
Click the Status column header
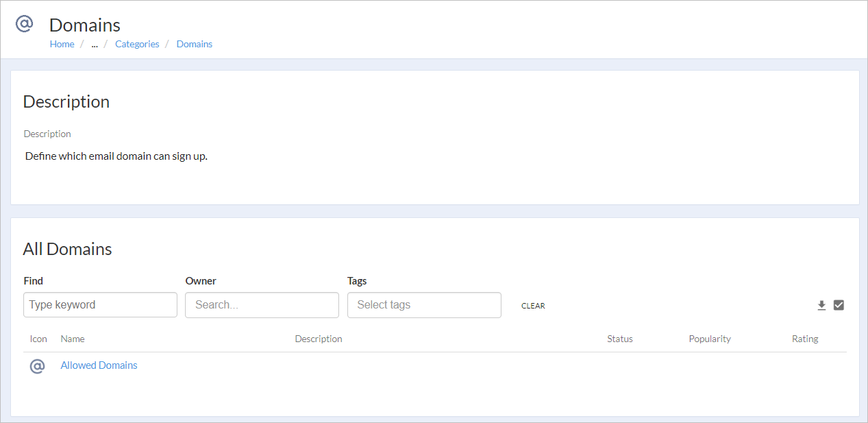click(619, 339)
